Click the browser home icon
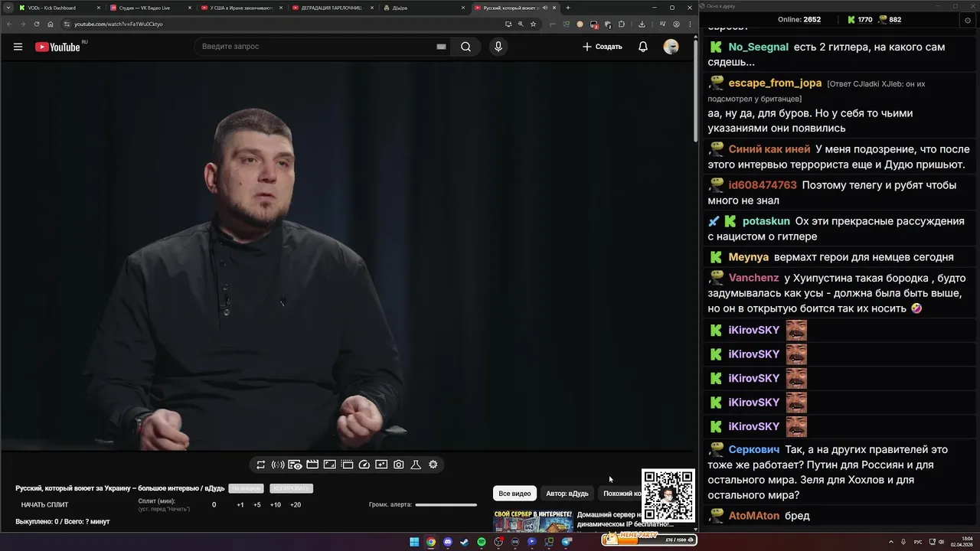Screen dimensions: 980x551 click(51, 24)
